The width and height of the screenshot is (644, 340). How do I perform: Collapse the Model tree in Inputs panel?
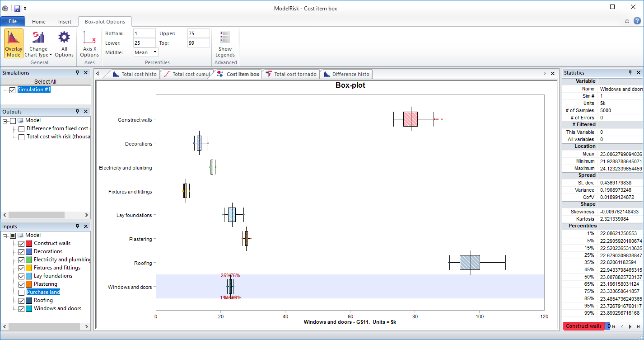tap(6, 235)
